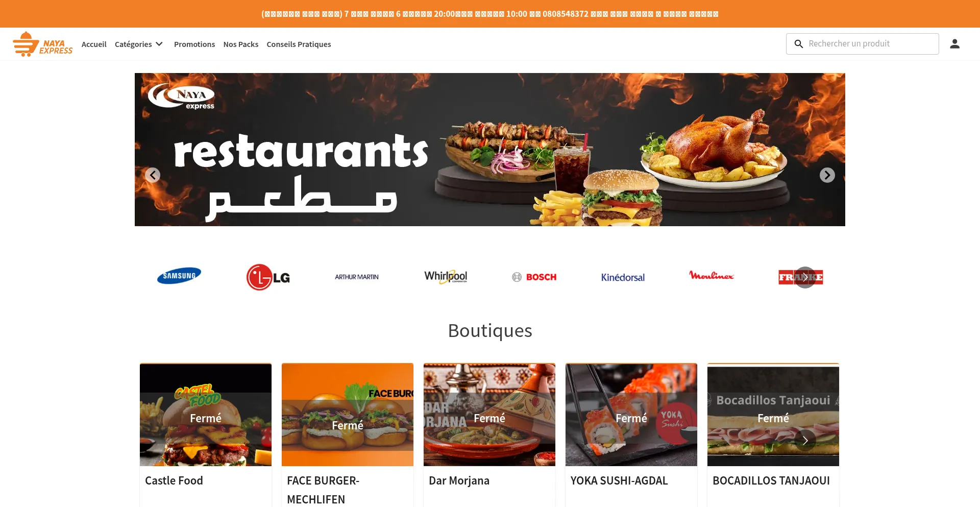The height and width of the screenshot is (507, 980).
Task: Show more brands with carousel arrow
Action: 805,277
